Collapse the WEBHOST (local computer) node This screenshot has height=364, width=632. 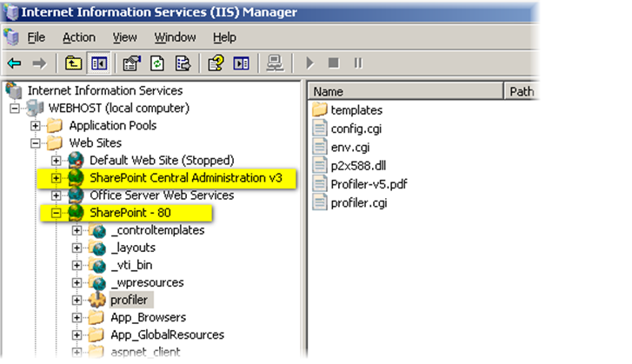coord(15,109)
